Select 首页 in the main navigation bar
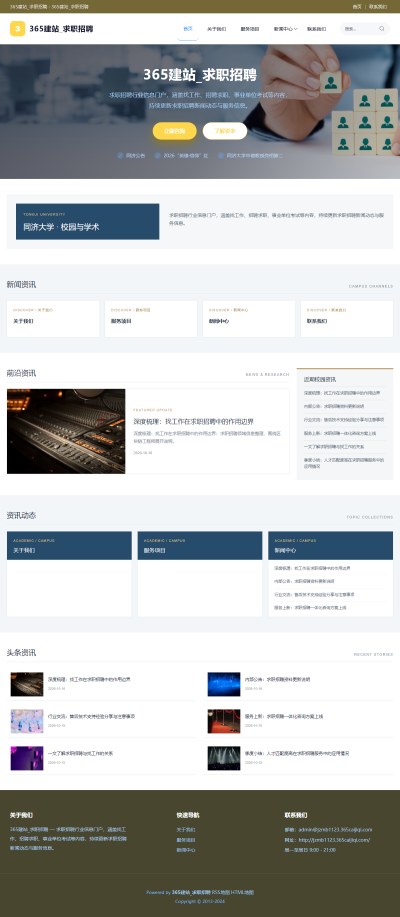The image size is (400, 917). pos(188,29)
